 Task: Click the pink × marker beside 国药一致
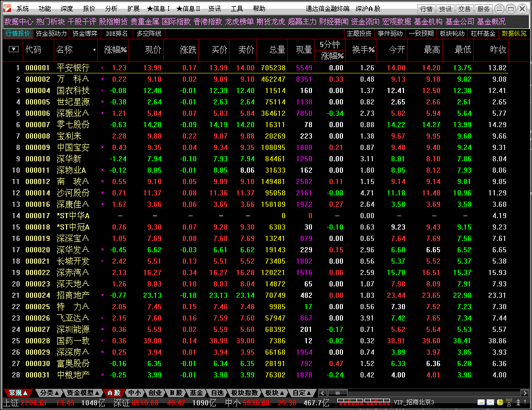pyautogui.click(x=102, y=341)
